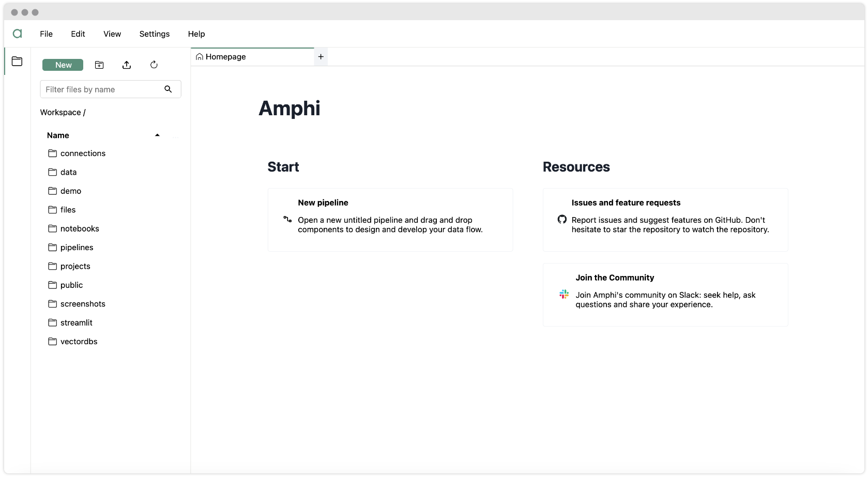868x477 pixels.
Task: Click the connections folder icon
Action: [52, 153]
